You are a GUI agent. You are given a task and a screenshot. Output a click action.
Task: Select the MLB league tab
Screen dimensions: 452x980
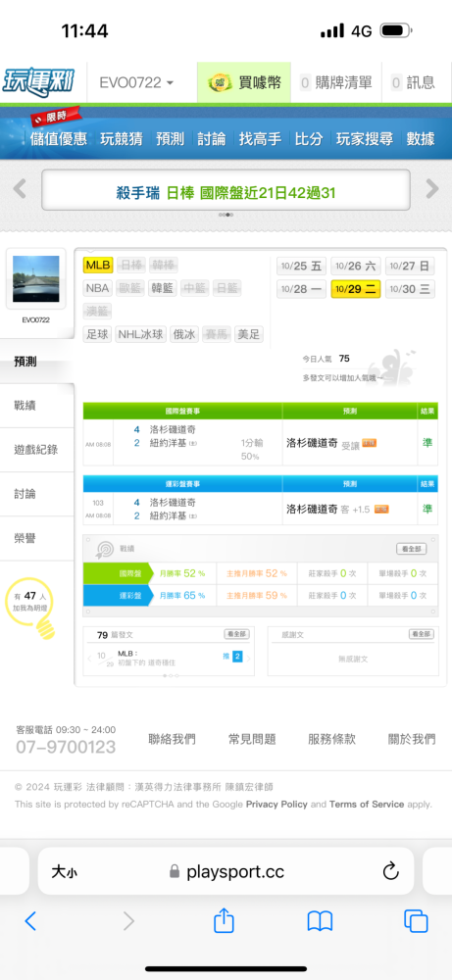(x=98, y=266)
